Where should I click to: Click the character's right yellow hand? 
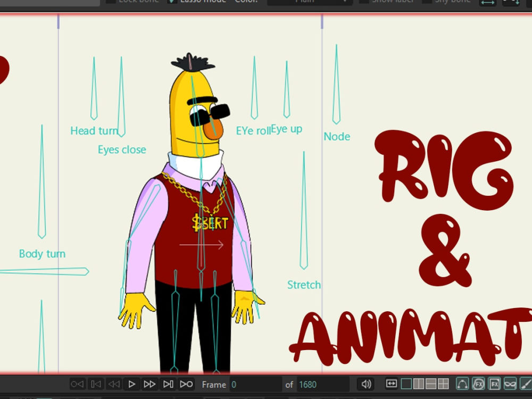(x=247, y=307)
